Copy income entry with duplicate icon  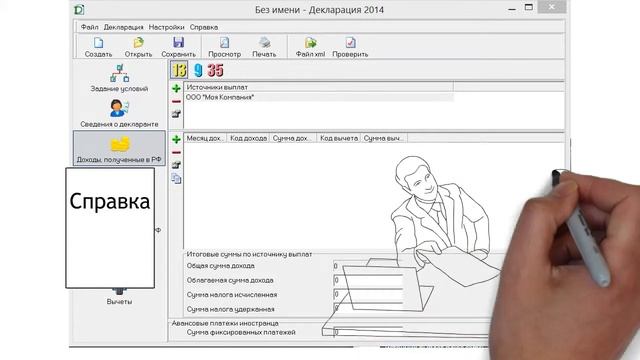[176, 178]
